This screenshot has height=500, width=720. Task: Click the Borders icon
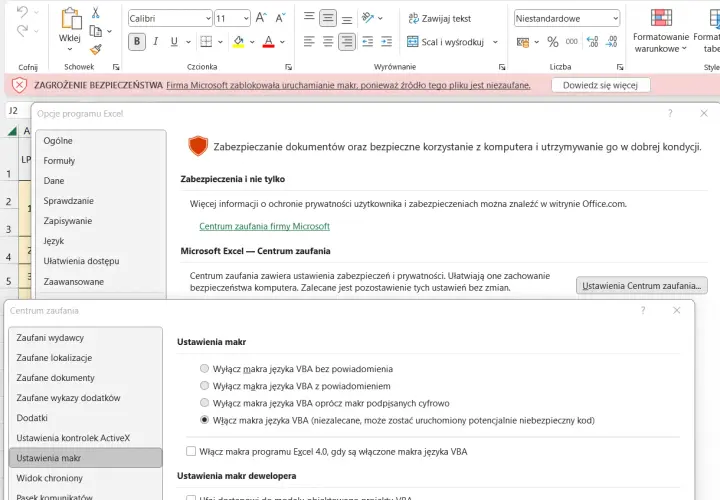[206, 42]
